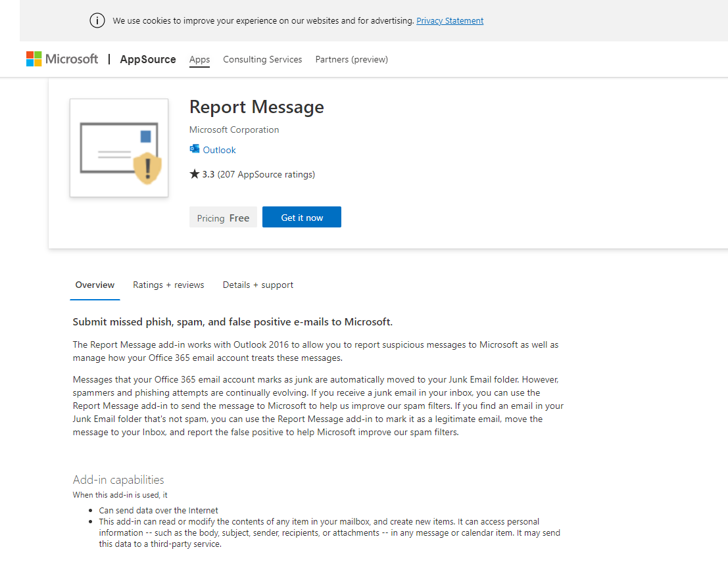Click the Microsoft wordmark text

pos(72,59)
